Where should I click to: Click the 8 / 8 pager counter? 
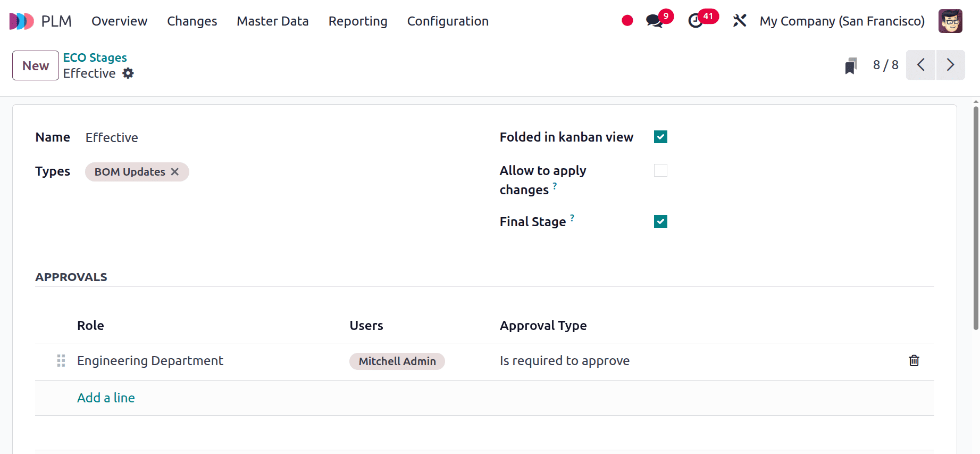(x=886, y=65)
